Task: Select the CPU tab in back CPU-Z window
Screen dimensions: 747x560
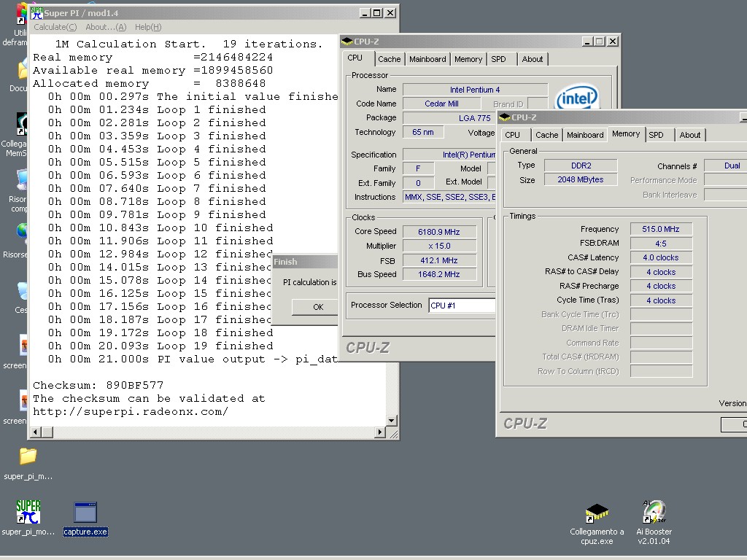Action: pyautogui.click(x=355, y=58)
